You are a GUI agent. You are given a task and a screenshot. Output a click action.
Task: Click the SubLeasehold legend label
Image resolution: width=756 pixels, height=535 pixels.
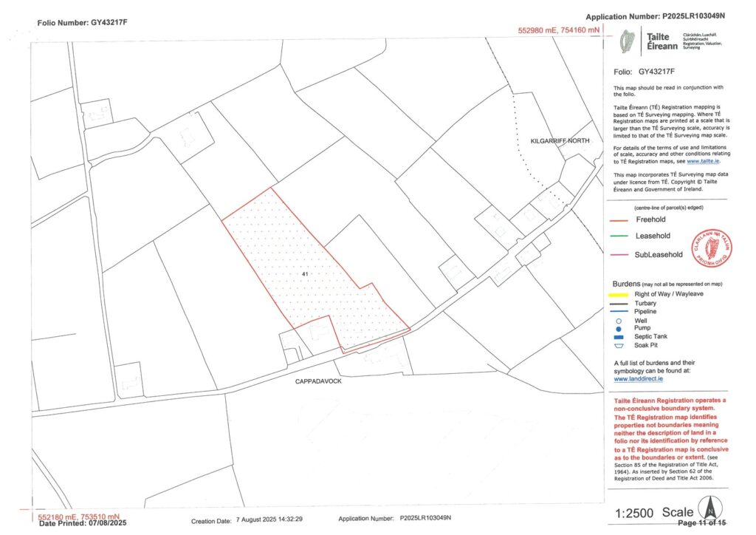pyautogui.click(x=659, y=255)
